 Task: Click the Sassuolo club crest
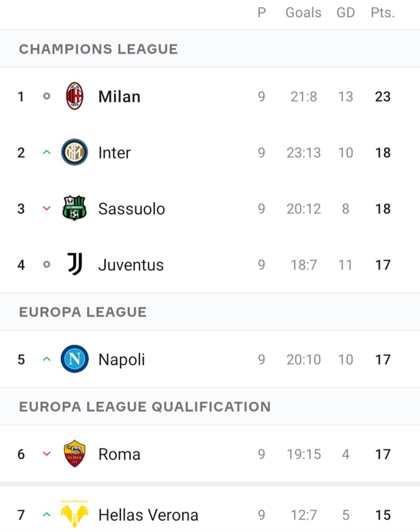click(x=75, y=208)
